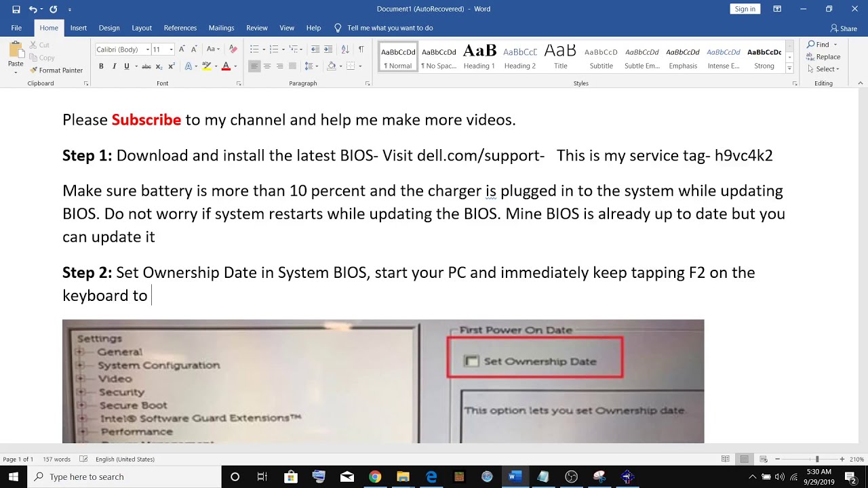The height and width of the screenshot is (488, 868).
Task: Open the Line and Paragraph Spacing dropdown
Action: (311, 66)
